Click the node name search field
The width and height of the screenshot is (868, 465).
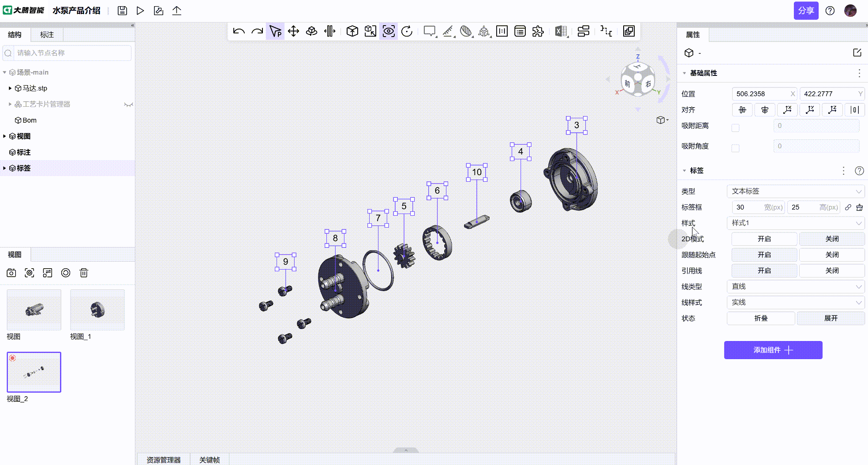click(x=71, y=53)
